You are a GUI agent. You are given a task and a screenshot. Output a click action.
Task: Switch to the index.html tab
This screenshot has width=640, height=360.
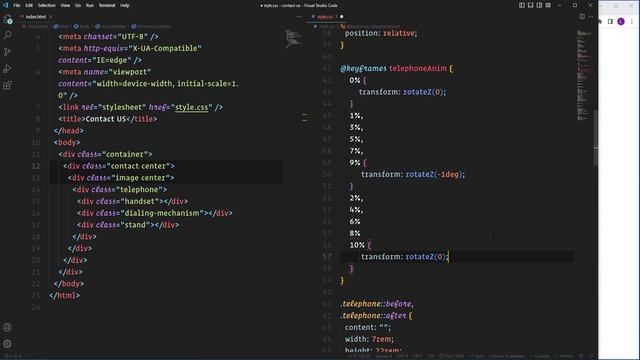pyautogui.click(x=36, y=17)
